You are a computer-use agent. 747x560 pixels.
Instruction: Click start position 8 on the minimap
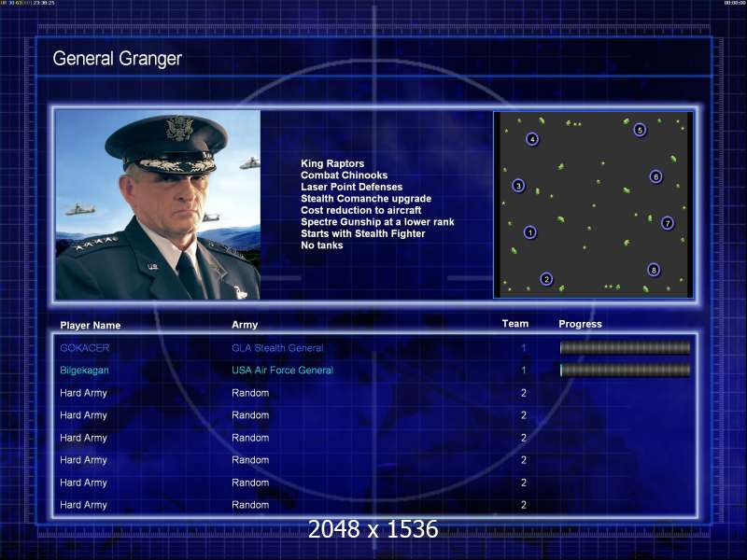pos(654,270)
